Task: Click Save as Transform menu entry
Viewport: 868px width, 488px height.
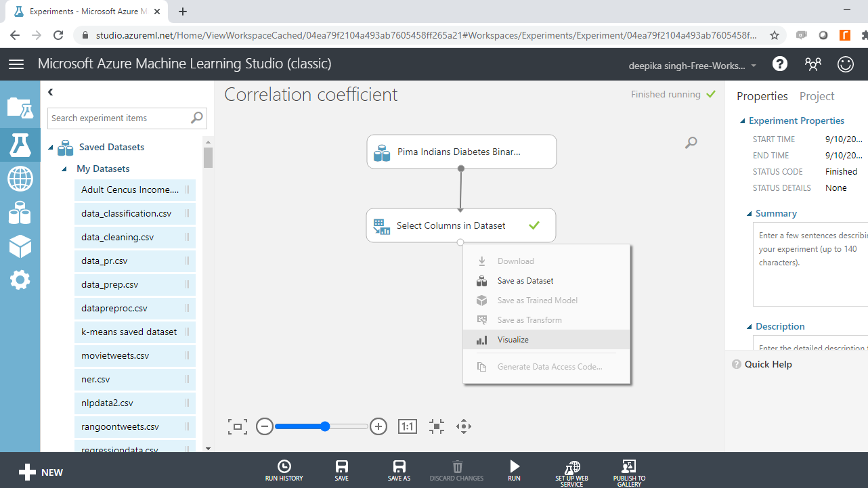Action: (546, 320)
